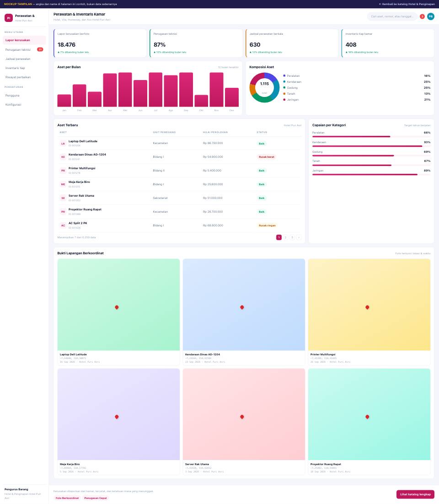Go to pagination page 2
The width and height of the screenshot is (439, 504).
[285, 237]
